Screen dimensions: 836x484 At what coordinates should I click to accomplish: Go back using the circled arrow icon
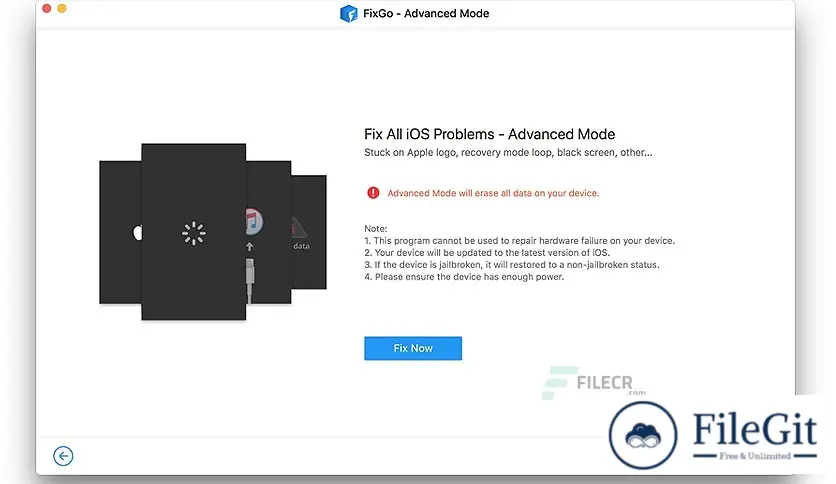tap(63, 456)
